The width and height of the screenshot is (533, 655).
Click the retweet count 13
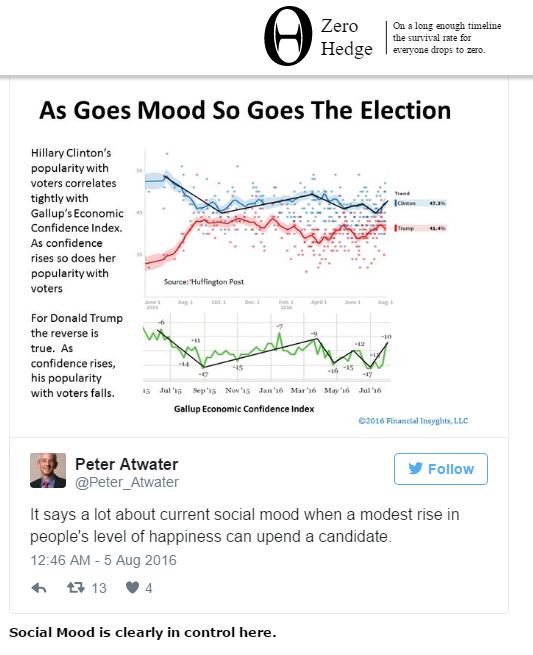99,588
